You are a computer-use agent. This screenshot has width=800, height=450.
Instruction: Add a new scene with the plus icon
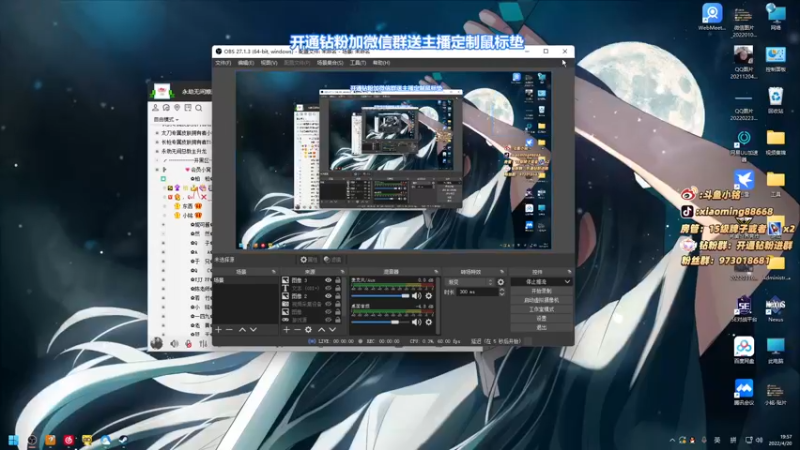click(x=218, y=330)
